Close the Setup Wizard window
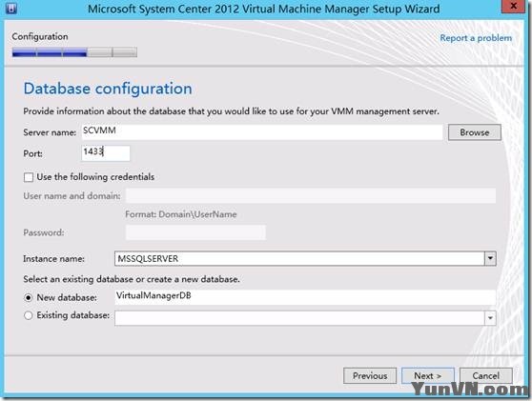The height and width of the screenshot is (401, 532). (513, 7)
